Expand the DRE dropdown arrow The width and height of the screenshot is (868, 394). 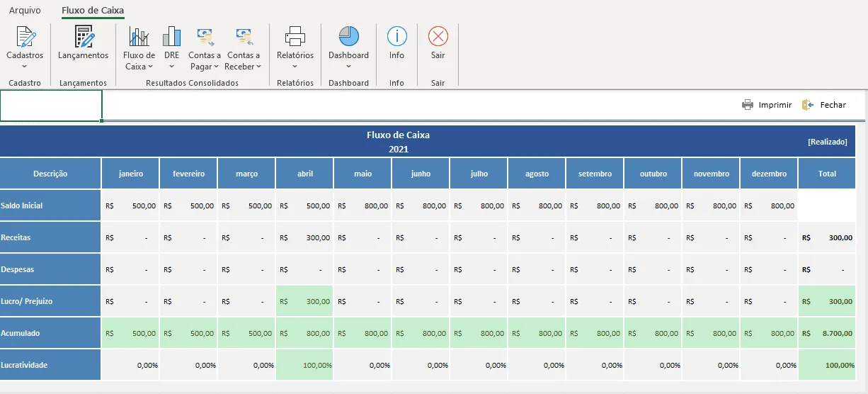coord(171,67)
